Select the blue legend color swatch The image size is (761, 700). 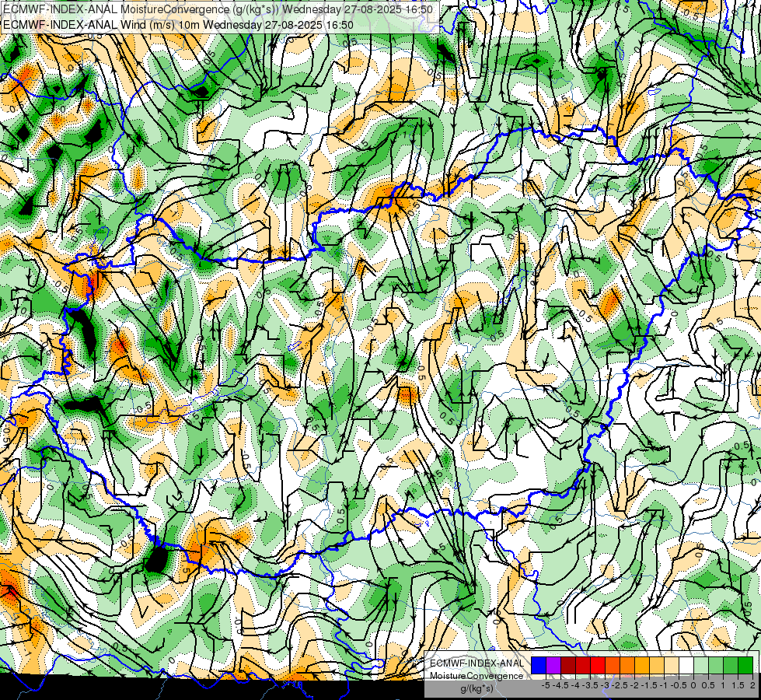[x=539, y=665]
